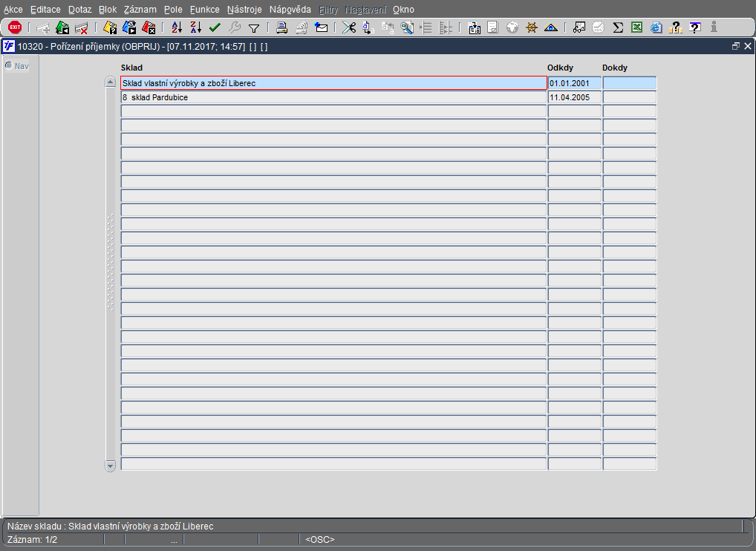Click the delete record icon with red X
The width and height of the screenshot is (756, 551).
click(82, 28)
